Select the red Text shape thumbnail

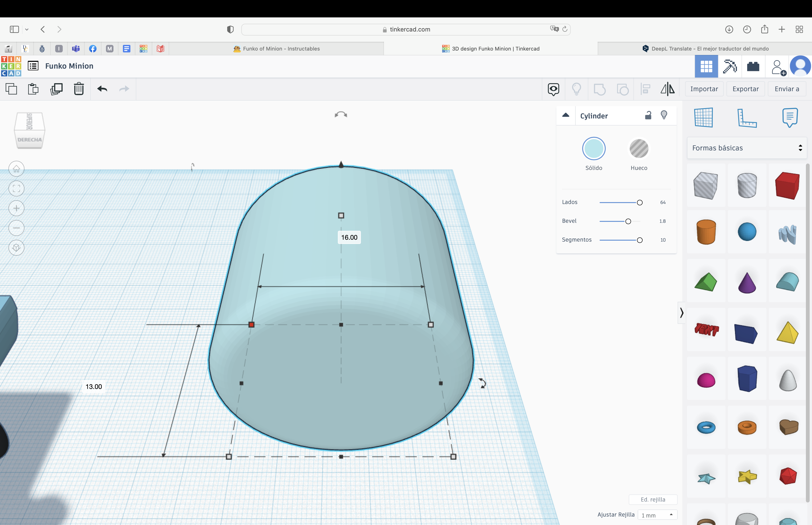click(706, 329)
